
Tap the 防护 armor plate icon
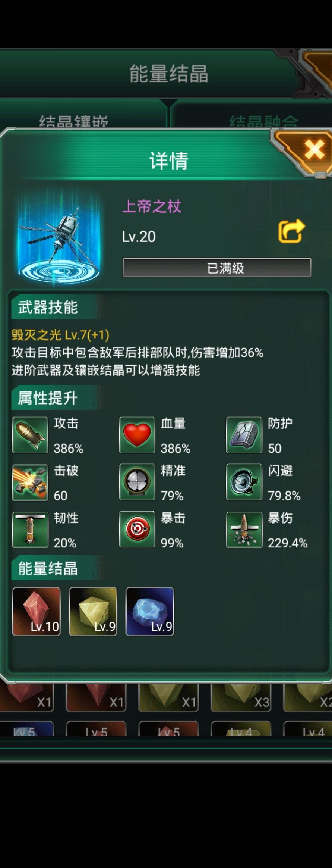click(244, 435)
